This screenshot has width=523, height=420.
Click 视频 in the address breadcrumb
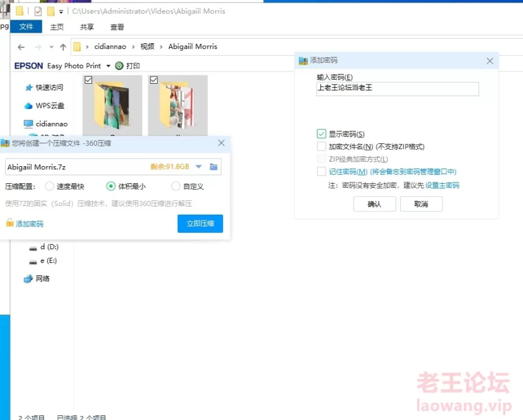[x=147, y=46]
